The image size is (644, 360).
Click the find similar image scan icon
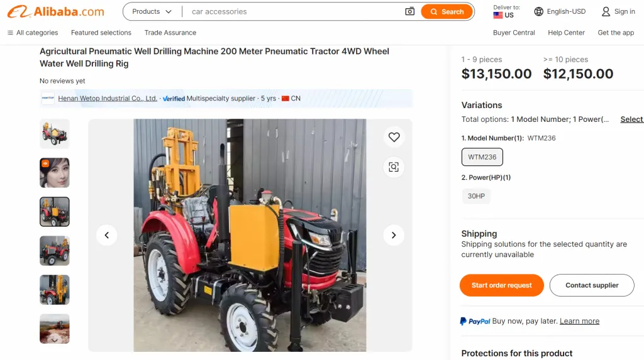(x=394, y=167)
